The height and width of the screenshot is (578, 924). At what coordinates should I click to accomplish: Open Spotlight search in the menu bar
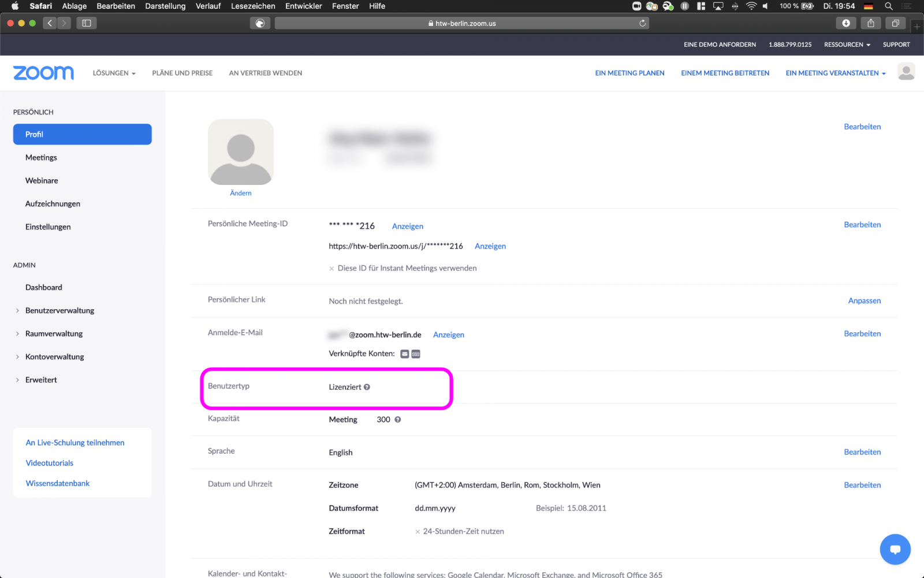pos(889,6)
